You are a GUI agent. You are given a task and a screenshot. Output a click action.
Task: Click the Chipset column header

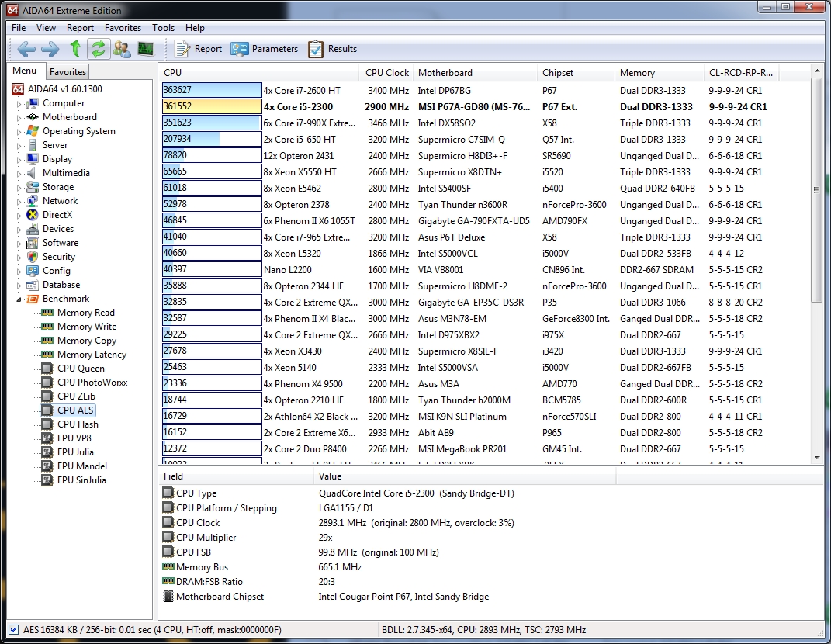[558, 73]
